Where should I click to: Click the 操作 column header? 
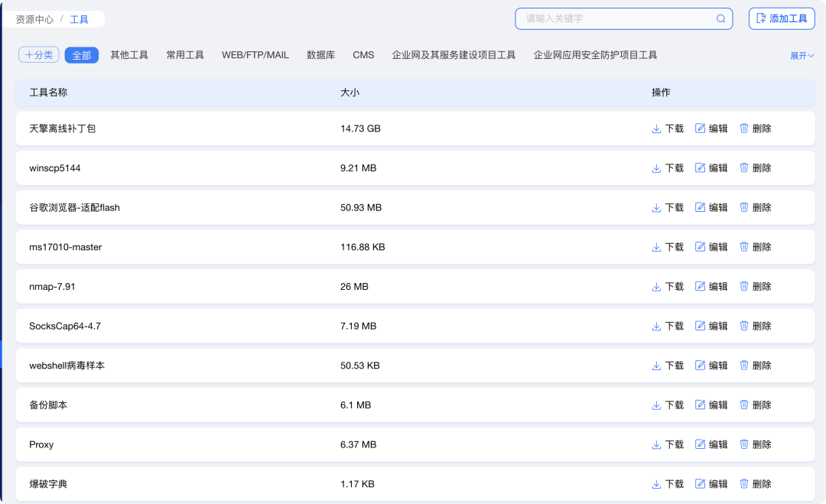661,93
